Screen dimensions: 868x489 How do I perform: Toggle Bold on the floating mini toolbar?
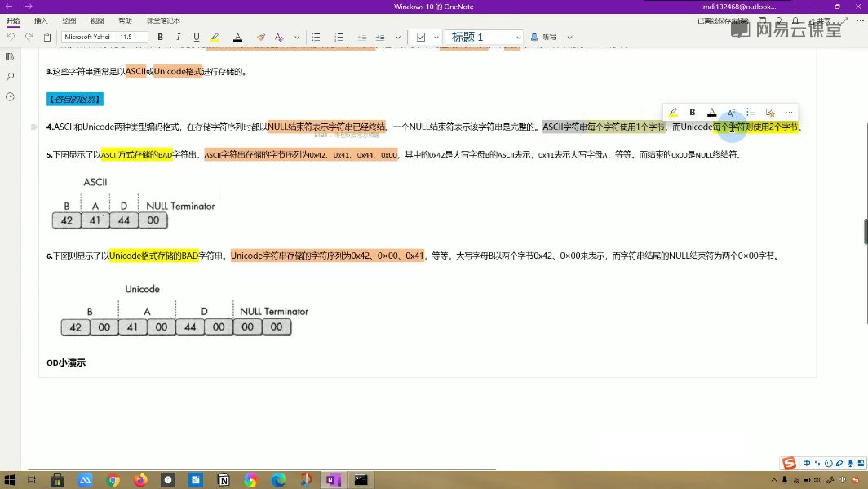tap(692, 112)
